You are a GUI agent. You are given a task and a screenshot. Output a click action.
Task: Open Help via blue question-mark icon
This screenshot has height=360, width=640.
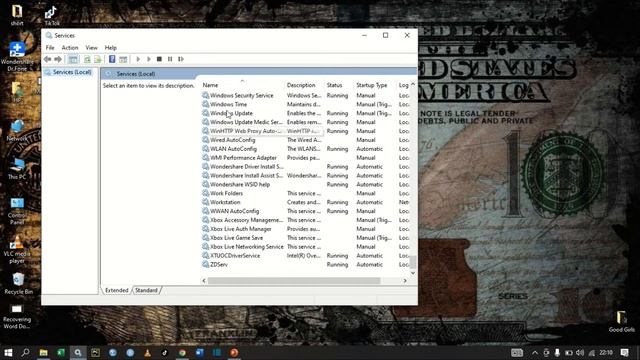pyautogui.click(x=112, y=59)
